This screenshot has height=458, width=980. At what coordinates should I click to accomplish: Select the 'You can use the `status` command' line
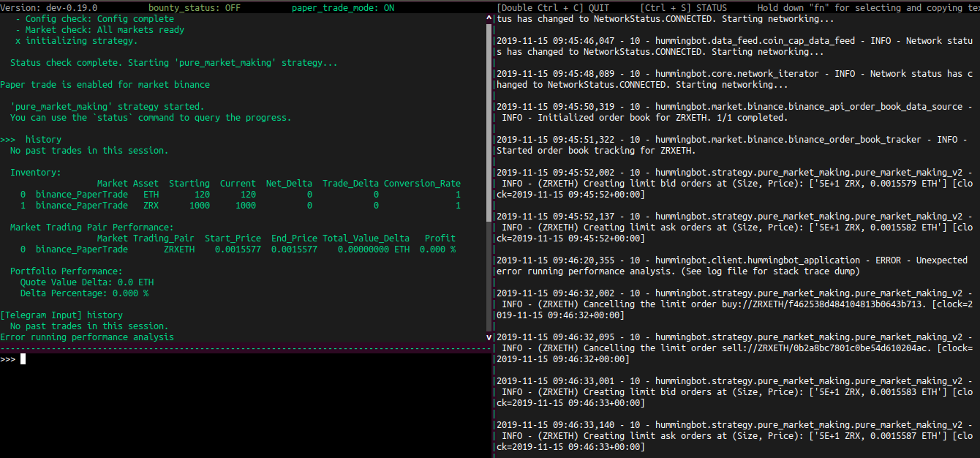coord(151,118)
